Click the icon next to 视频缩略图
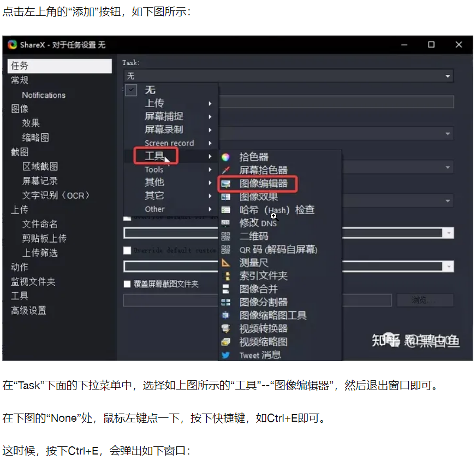The height and width of the screenshot is (466, 476). pyautogui.click(x=225, y=342)
